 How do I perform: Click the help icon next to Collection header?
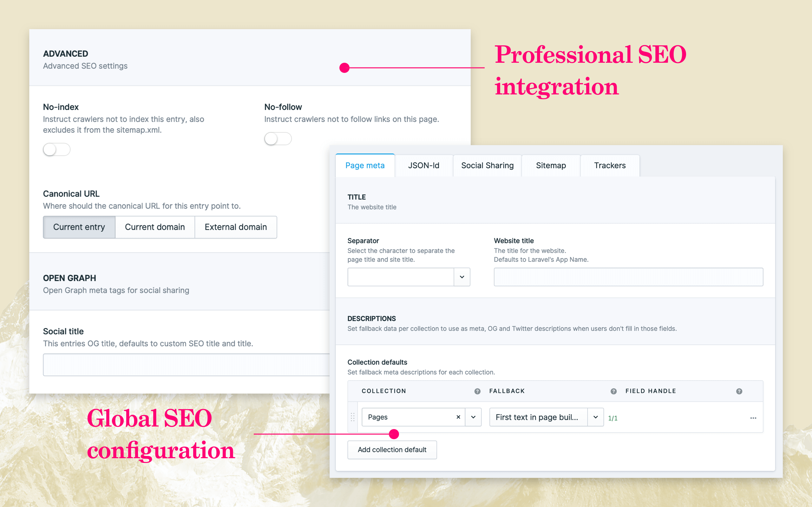coord(477,391)
